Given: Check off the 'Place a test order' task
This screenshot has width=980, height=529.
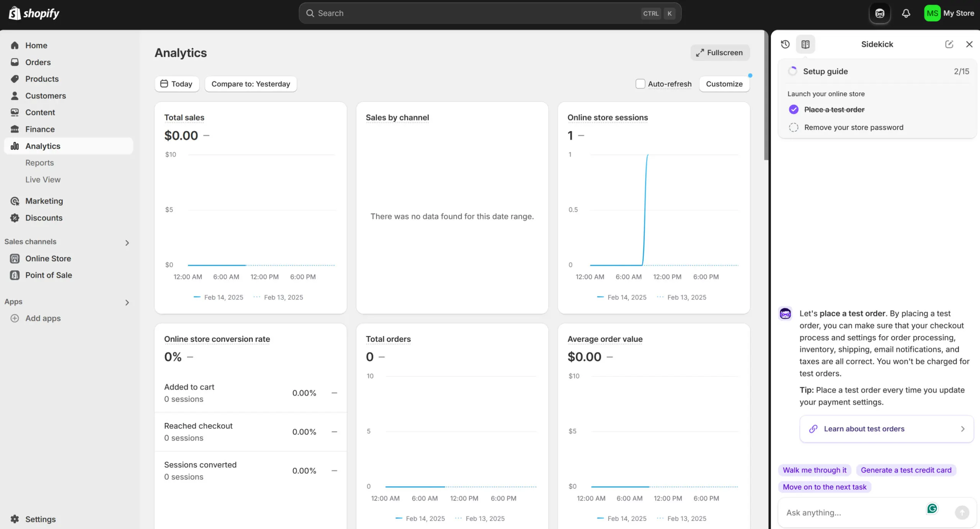Looking at the screenshot, I should tap(794, 109).
